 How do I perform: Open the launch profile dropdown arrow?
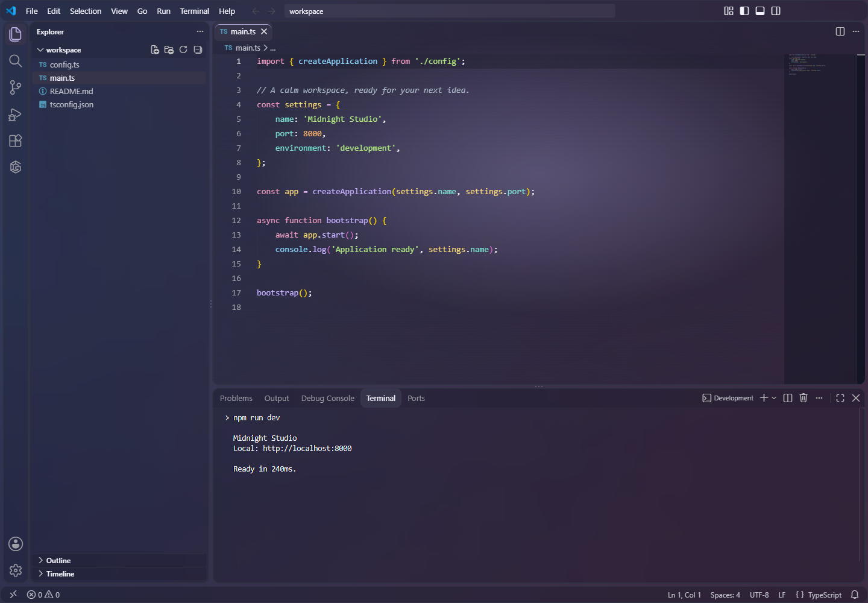click(x=774, y=398)
